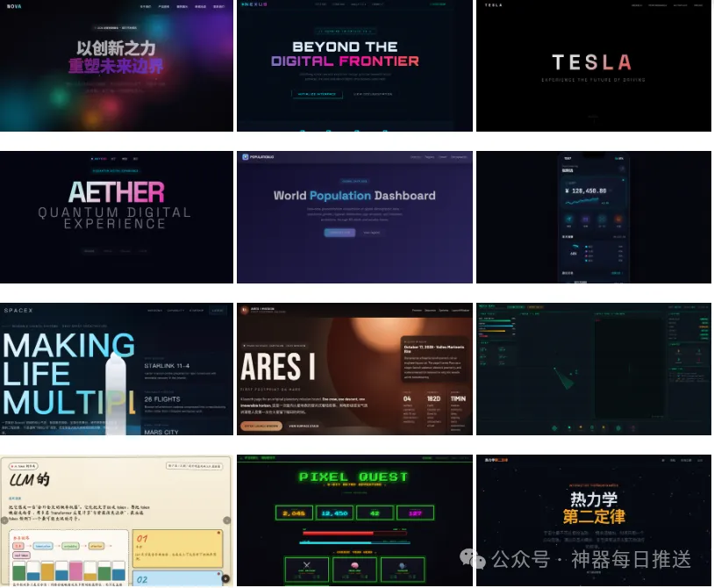This screenshot has width=714, height=588.
Task: Click the AETHER gradient title text
Action: tap(116, 193)
